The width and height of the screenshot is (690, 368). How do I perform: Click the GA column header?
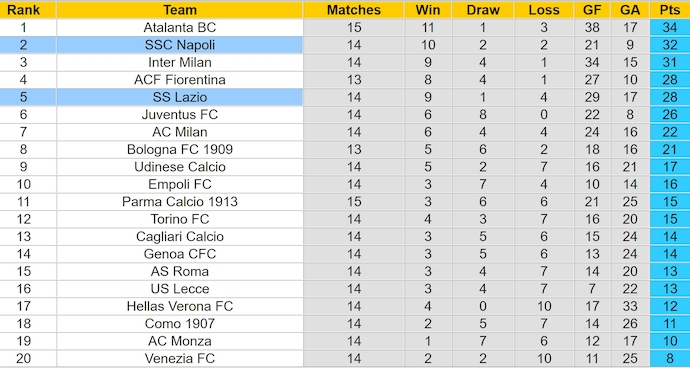pyautogui.click(x=630, y=10)
